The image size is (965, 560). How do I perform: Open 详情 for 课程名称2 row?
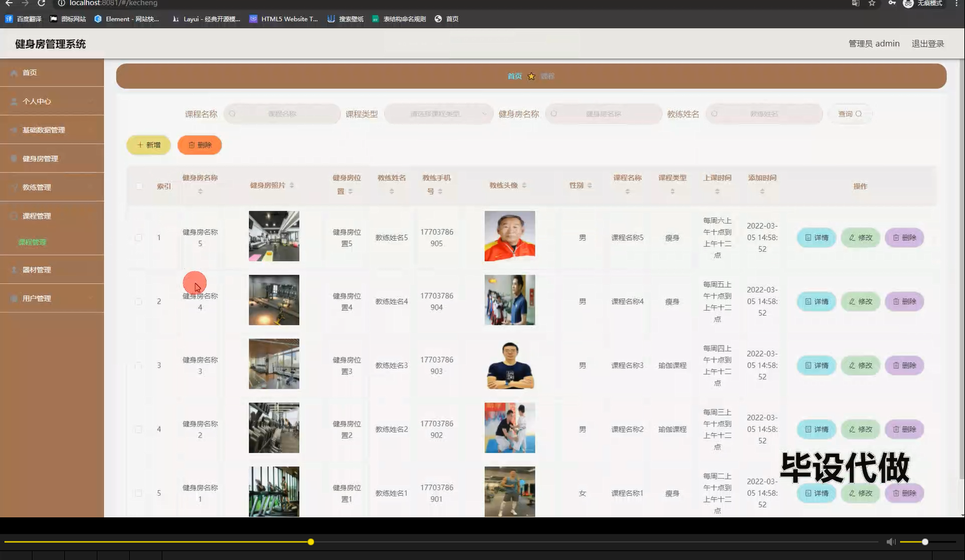pos(817,430)
